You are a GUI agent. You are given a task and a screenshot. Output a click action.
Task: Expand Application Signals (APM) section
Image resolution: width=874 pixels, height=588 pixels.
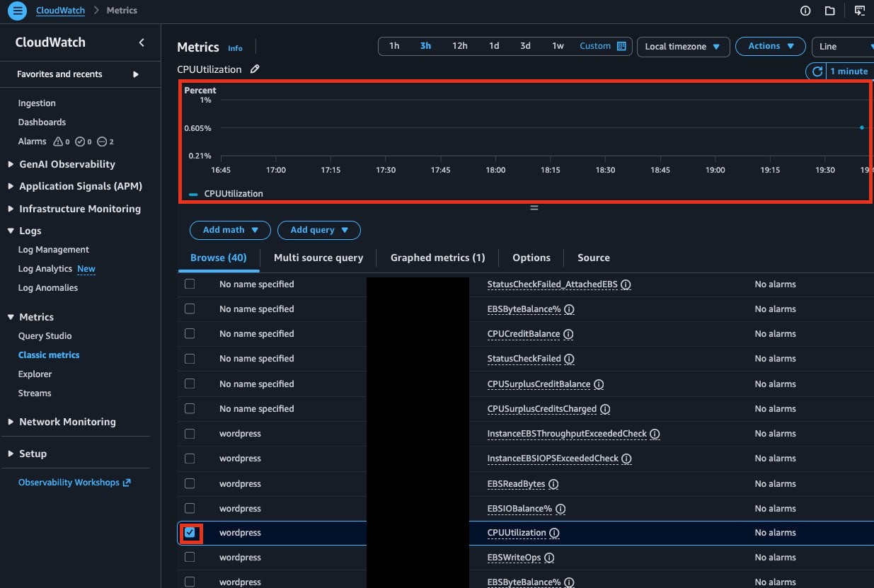(11, 186)
